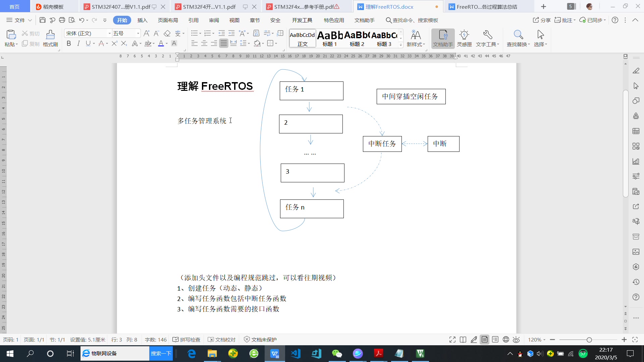The width and height of the screenshot is (644, 362).
Task: Apply superscript formatting
Action: coord(114,43)
